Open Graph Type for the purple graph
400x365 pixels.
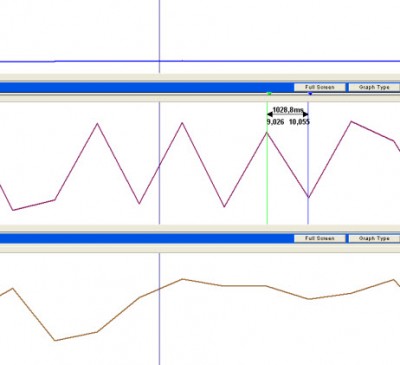click(x=374, y=87)
